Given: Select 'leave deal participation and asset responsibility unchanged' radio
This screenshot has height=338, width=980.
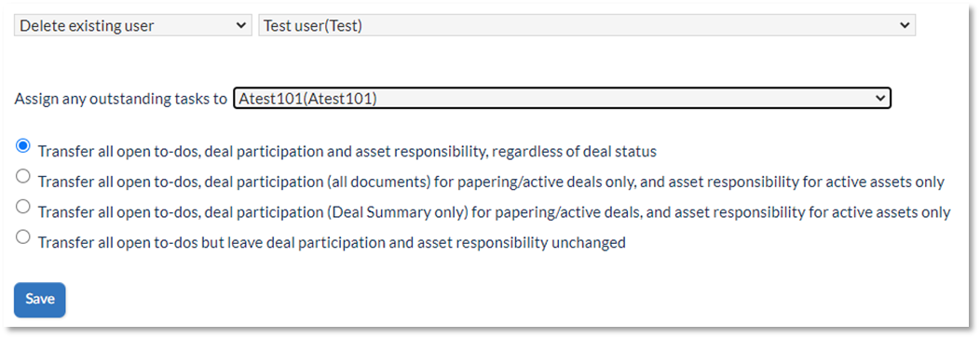Looking at the screenshot, I should point(22,237).
